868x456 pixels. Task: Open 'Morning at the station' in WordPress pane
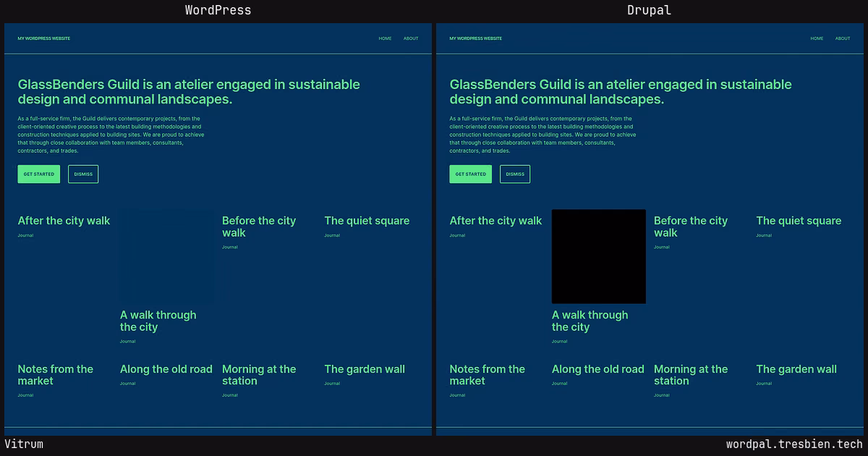point(259,375)
